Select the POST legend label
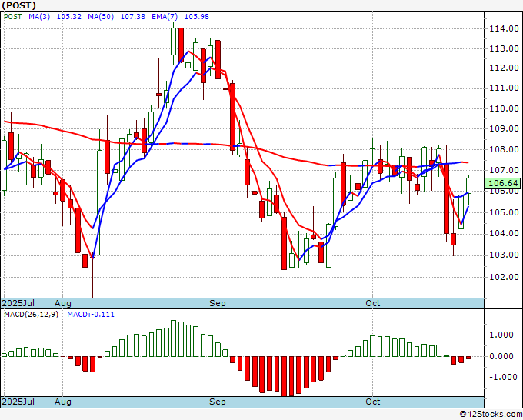This screenshot has width=523, height=420. (12, 17)
